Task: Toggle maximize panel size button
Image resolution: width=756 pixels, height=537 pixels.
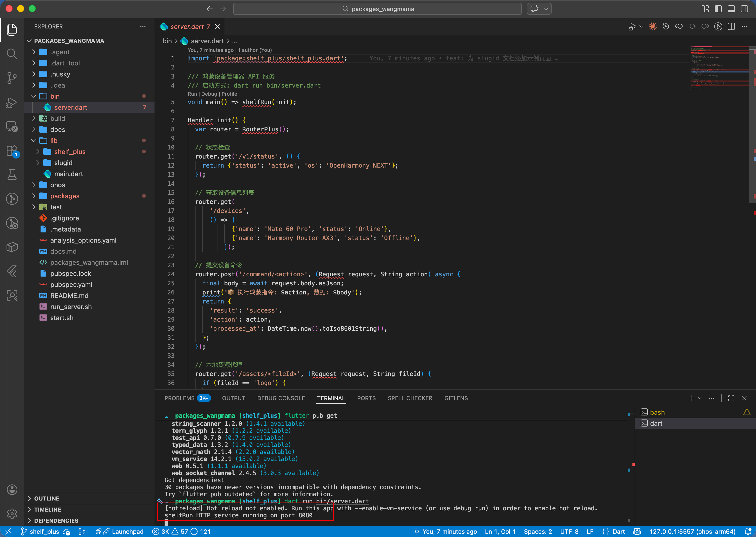Action: click(x=731, y=398)
